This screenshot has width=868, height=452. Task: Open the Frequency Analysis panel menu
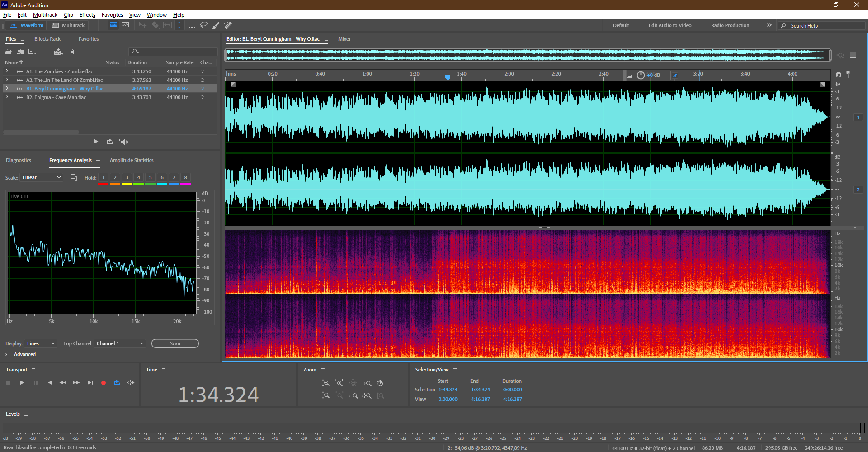pyautogui.click(x=98, y=160)
